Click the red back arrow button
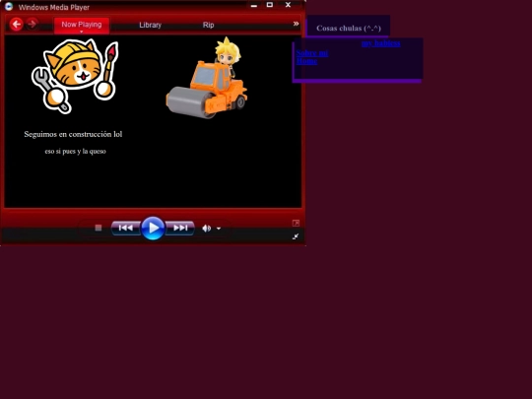 point(16,24)
